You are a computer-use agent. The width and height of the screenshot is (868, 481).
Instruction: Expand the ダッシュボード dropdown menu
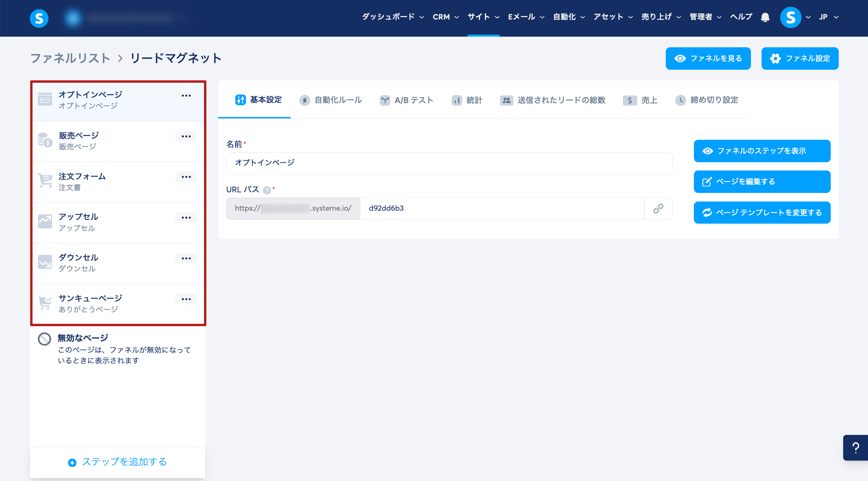[393, 17]
